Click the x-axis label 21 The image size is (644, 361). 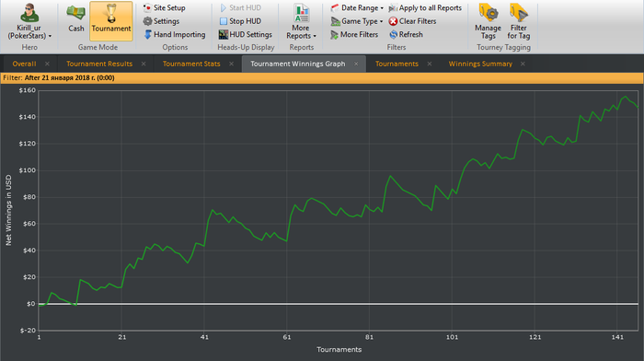pyautogui.click(x=122, y=337)
